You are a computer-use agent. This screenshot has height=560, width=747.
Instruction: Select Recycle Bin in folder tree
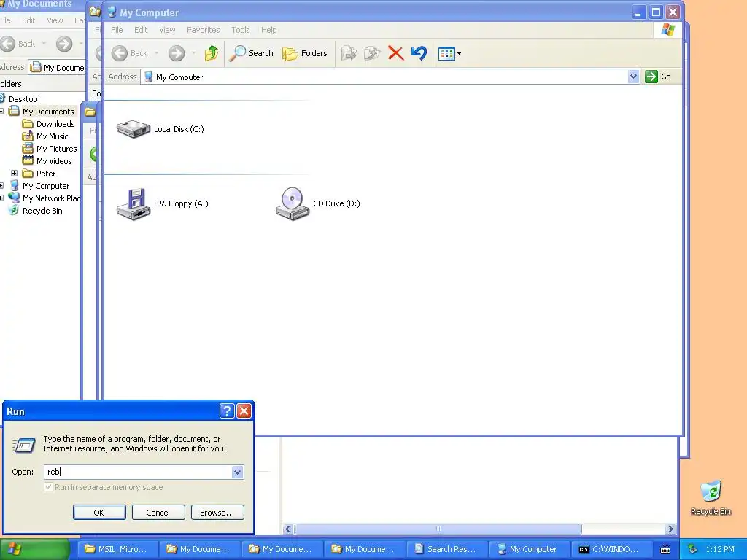(42, 211)
